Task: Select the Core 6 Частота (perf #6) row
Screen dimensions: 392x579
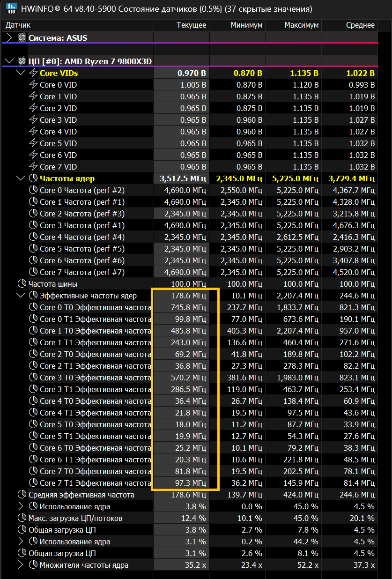Action: [190, 260]
